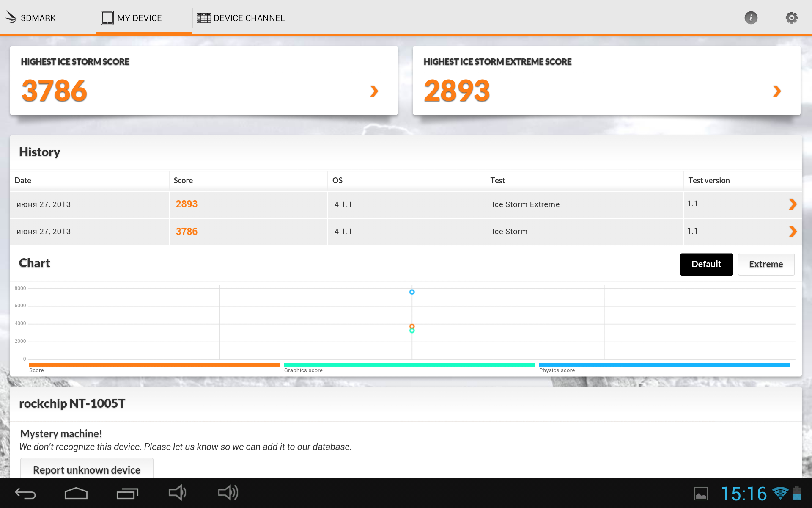Click the tablet icon beside MY DEVICE

click(107, 18)
